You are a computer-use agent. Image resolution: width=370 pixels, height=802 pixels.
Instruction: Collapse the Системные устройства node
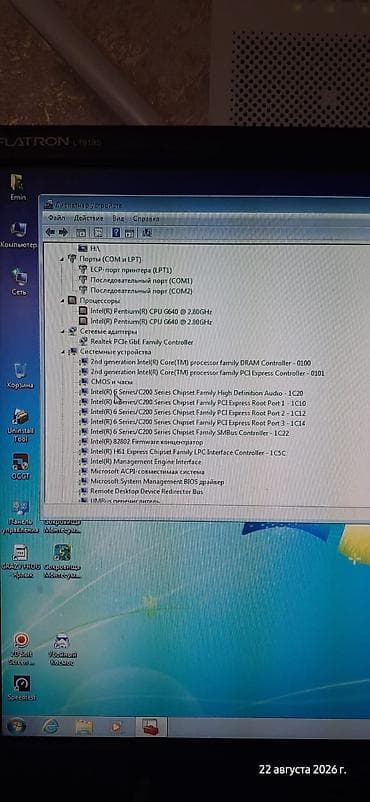coord(62,352)
